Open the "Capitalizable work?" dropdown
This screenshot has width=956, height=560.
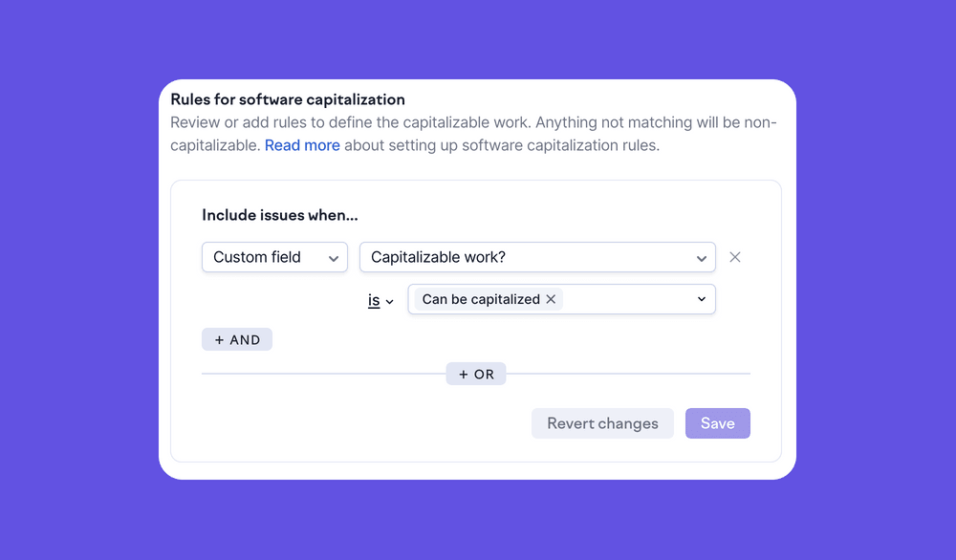click(x=537, y=257)
